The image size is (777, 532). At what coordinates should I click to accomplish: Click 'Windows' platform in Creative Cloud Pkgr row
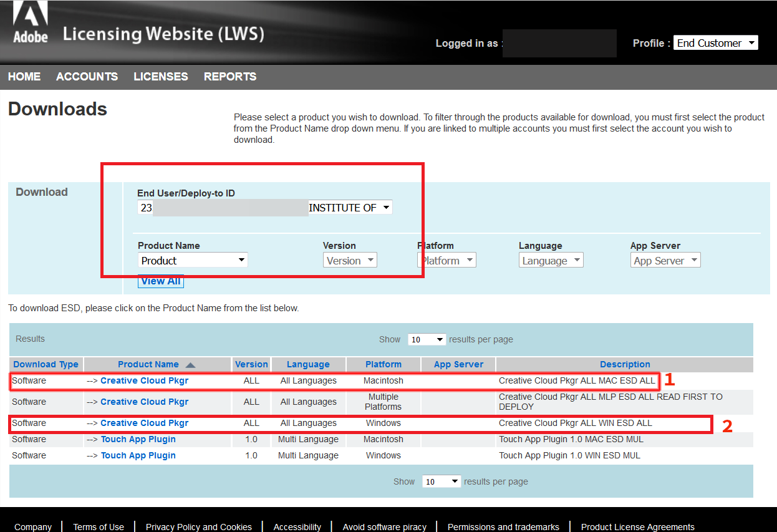click(384, 423)
